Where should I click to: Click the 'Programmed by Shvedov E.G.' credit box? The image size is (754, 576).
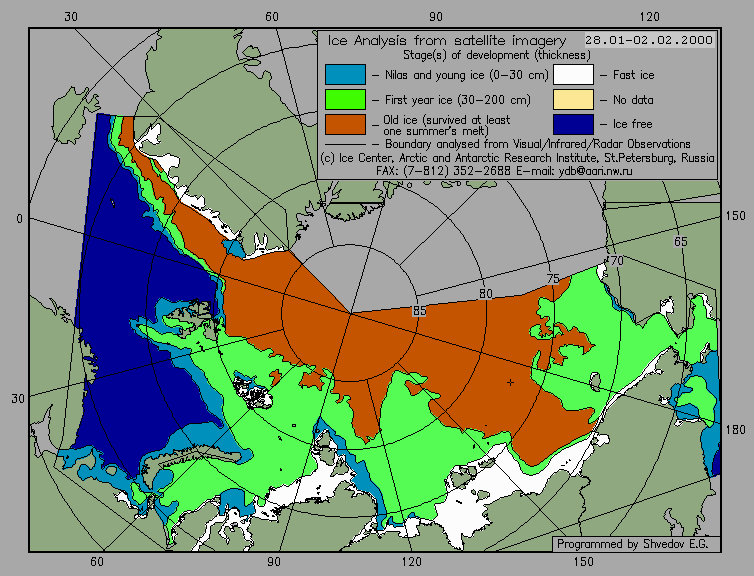636,544
